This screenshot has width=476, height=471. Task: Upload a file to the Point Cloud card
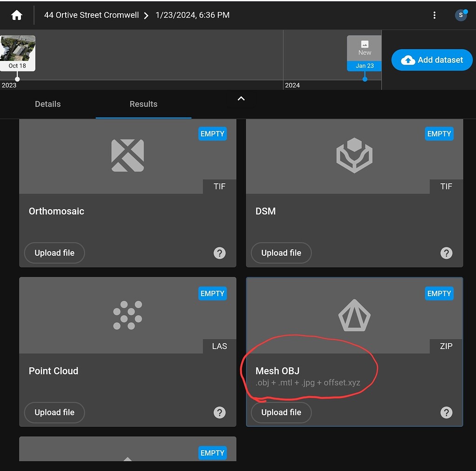click(x=54, y=412)
